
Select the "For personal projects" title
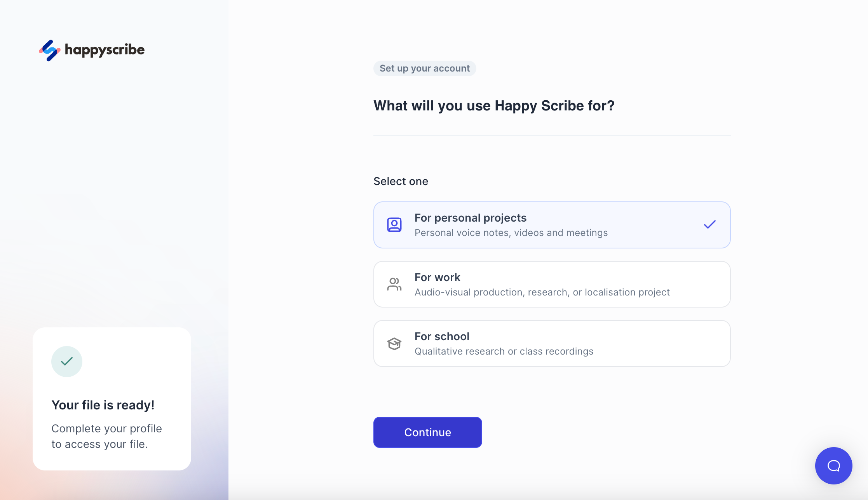[470, 218]
